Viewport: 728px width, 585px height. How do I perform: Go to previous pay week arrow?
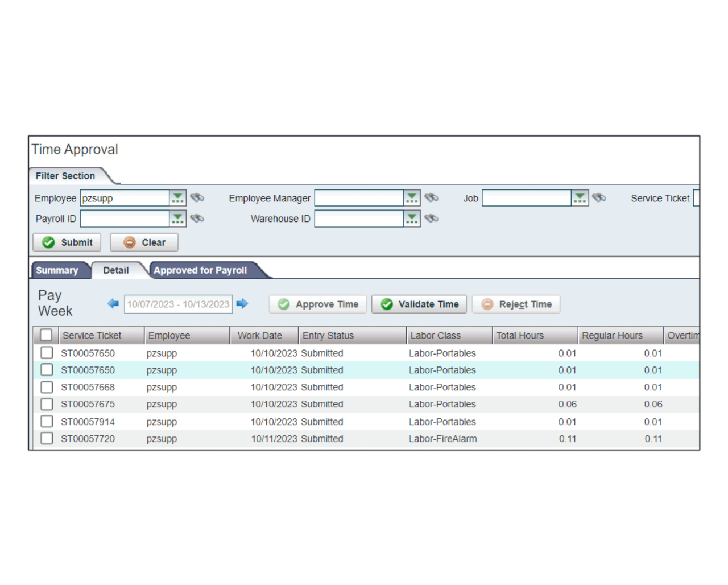pyautogui.click(x=113, y=304)
